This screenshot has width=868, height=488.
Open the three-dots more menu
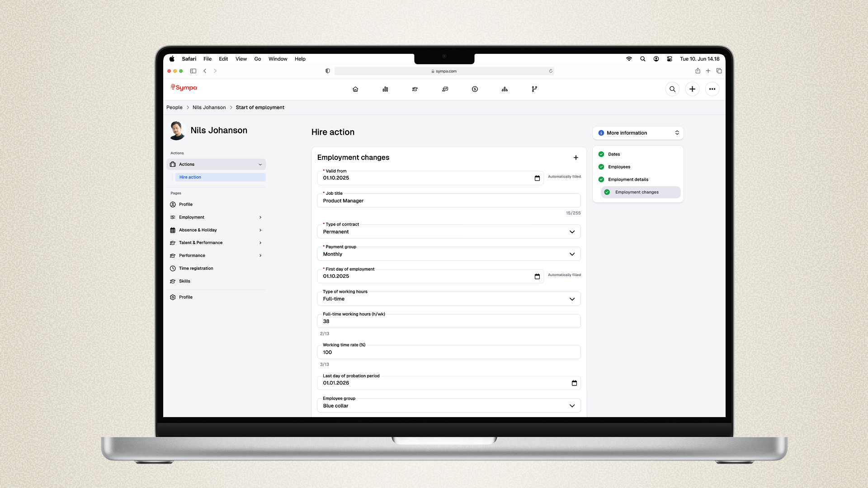(712, 89)
